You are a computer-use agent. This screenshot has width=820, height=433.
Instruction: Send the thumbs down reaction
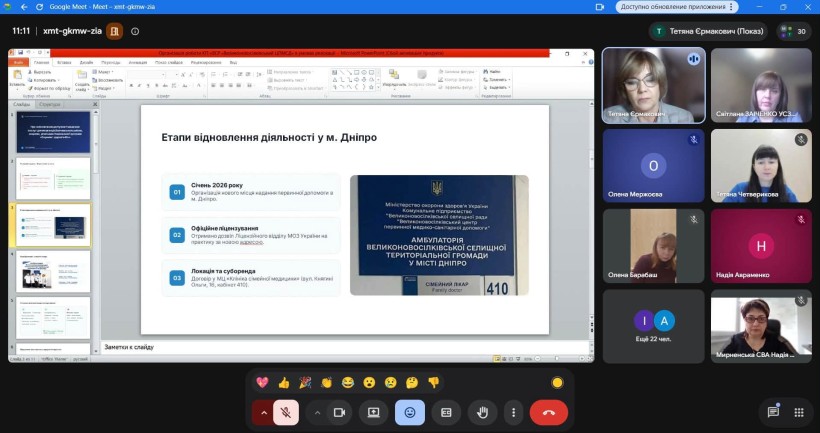click(434, 382)
